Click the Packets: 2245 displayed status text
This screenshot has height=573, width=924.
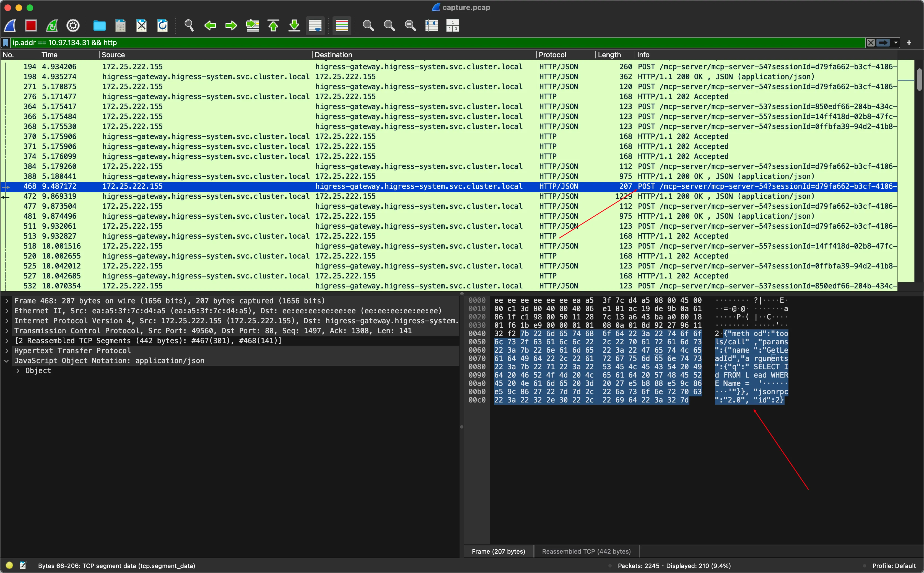tap(674, 566)
